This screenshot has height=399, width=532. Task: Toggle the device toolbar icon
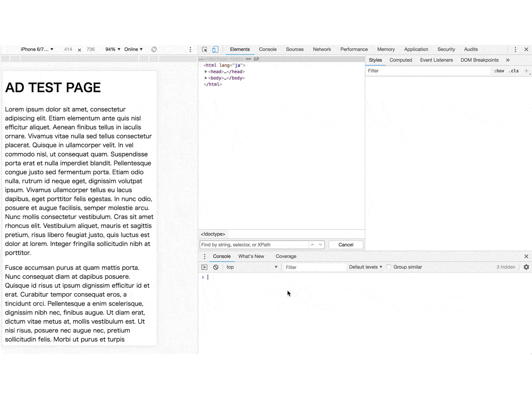pos(215,49)
